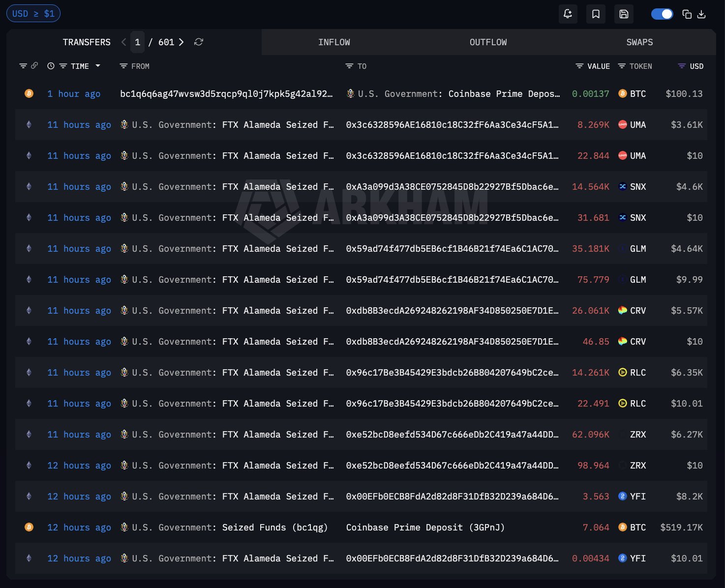
Task: Open the TIME column filter icon
Action: click(x=63, y=66)
